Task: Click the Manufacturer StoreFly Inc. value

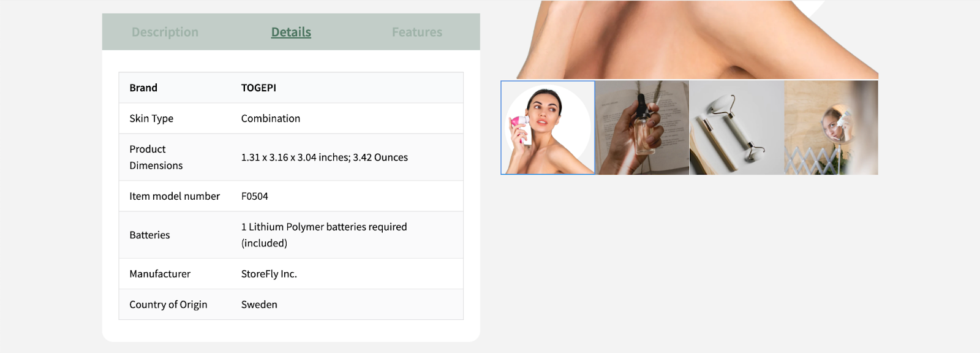Action: (269, 274)
